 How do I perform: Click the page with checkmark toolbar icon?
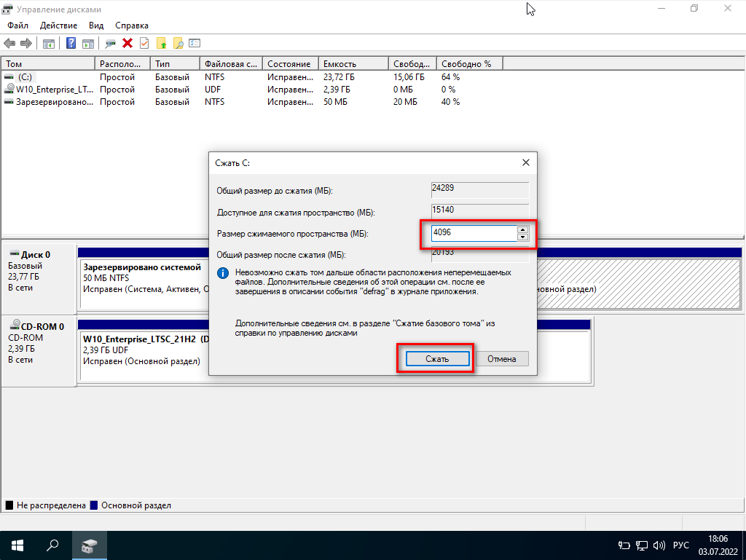(144, 44)
